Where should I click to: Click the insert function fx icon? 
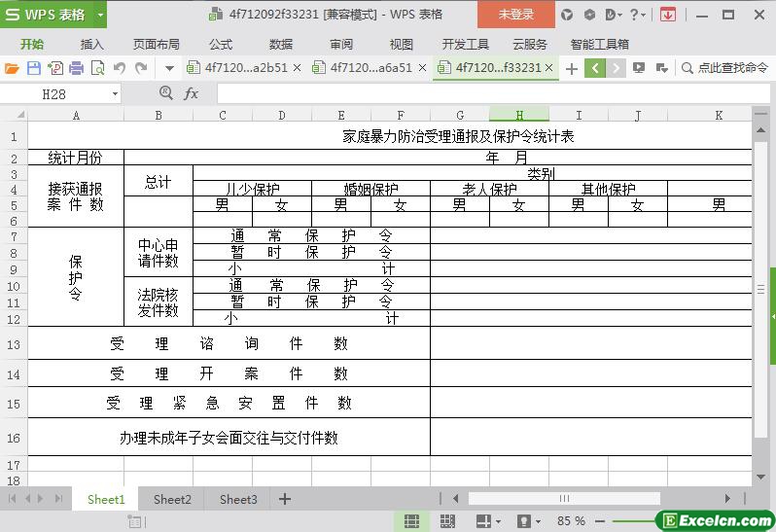click(191, 93)
